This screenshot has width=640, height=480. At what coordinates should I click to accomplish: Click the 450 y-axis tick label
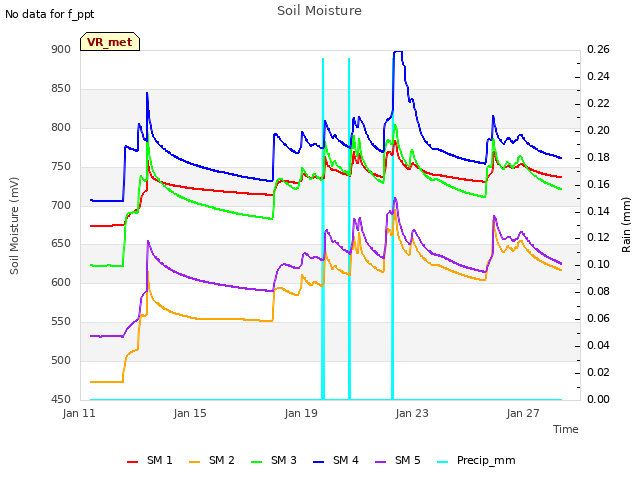[x=61, y=399]
